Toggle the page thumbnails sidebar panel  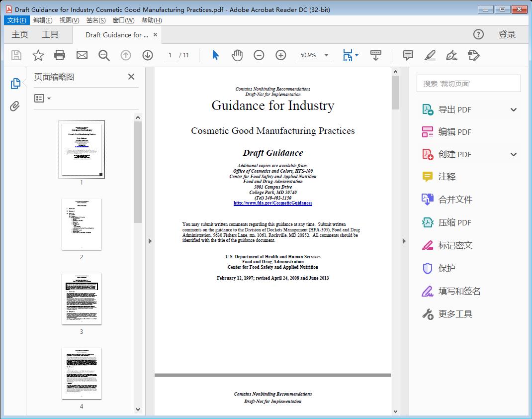pyautogui.click(x=14, y=83)
